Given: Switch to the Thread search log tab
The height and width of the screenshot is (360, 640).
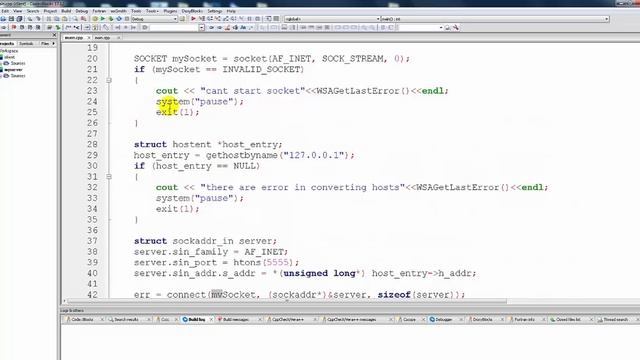Looking at the screenshot, I should (x=615, y=320).
